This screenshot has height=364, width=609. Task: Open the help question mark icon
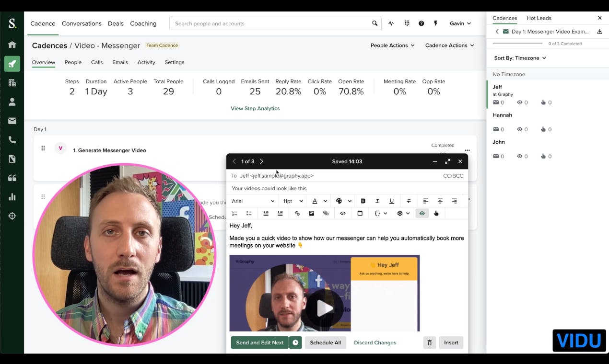click(x=421, y=23)
